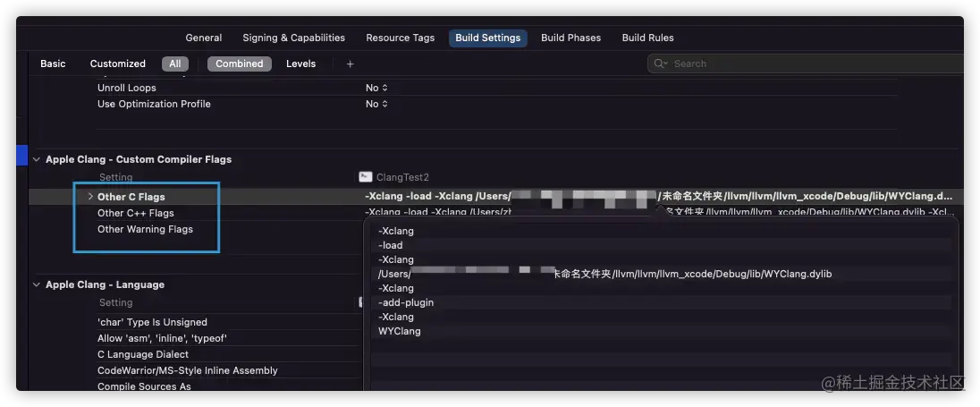Click the Other C++ Flags value text

click(x=660, y=212)
